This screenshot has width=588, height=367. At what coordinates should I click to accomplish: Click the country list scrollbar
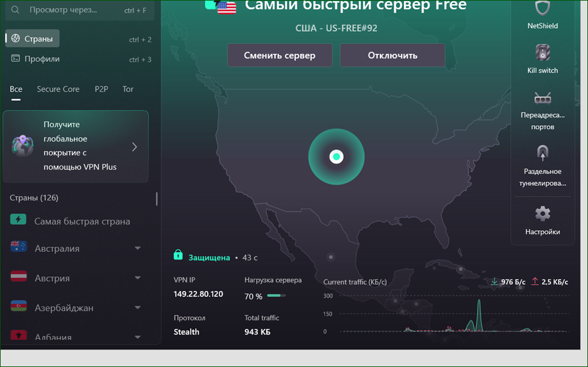pos(157,198)
